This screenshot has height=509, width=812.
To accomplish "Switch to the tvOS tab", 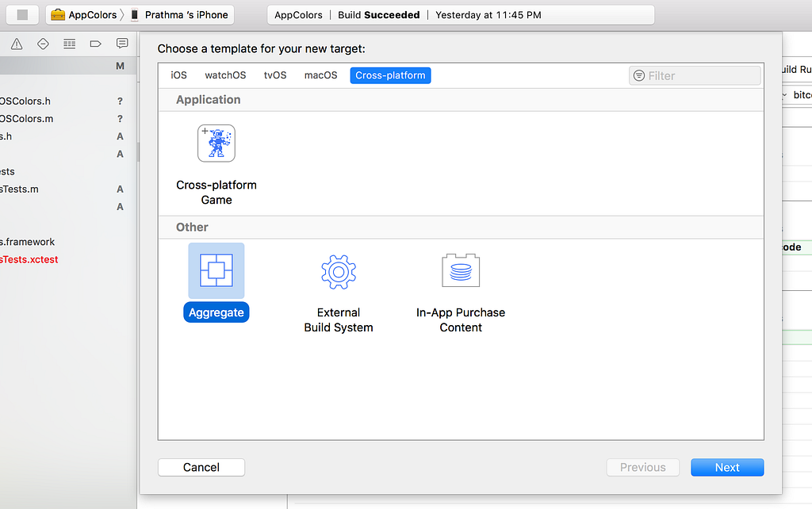I will [275, 75].
